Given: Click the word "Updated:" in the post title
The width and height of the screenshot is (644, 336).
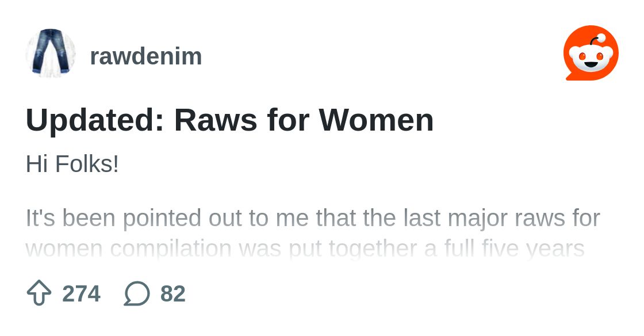Looking at the screenshot, I should (x=94, y=120).
